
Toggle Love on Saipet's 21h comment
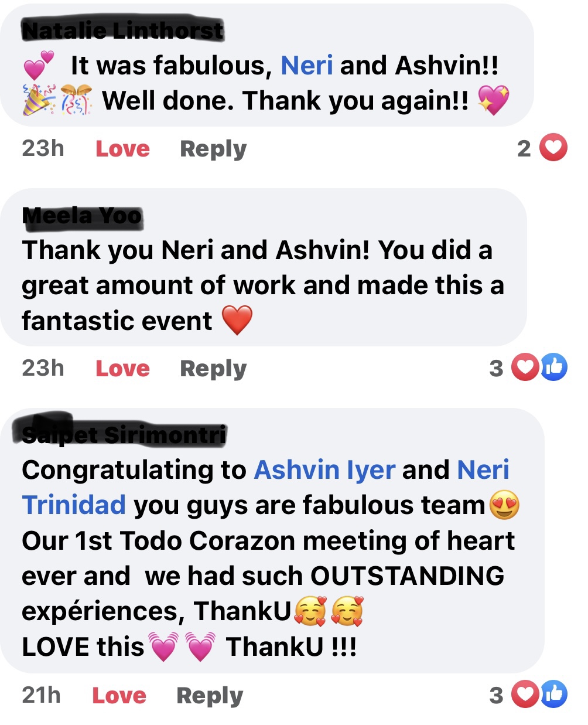pos(119,695)
